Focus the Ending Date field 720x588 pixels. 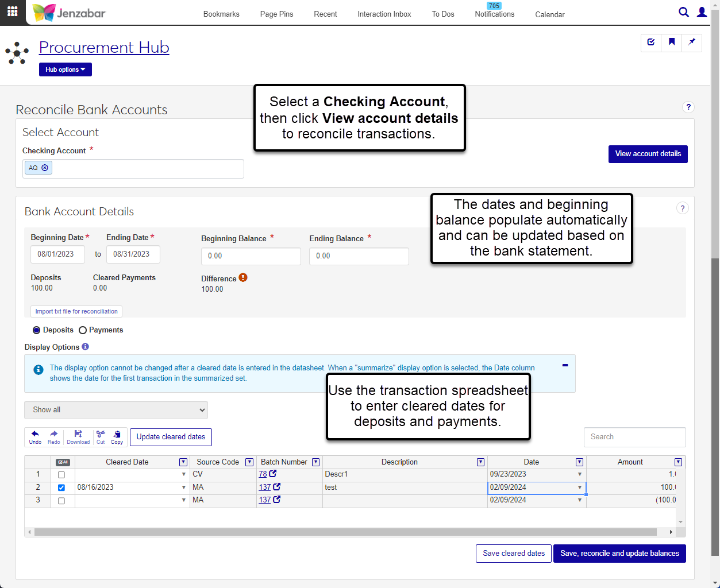pyautogui.click(x=133, y=254)
